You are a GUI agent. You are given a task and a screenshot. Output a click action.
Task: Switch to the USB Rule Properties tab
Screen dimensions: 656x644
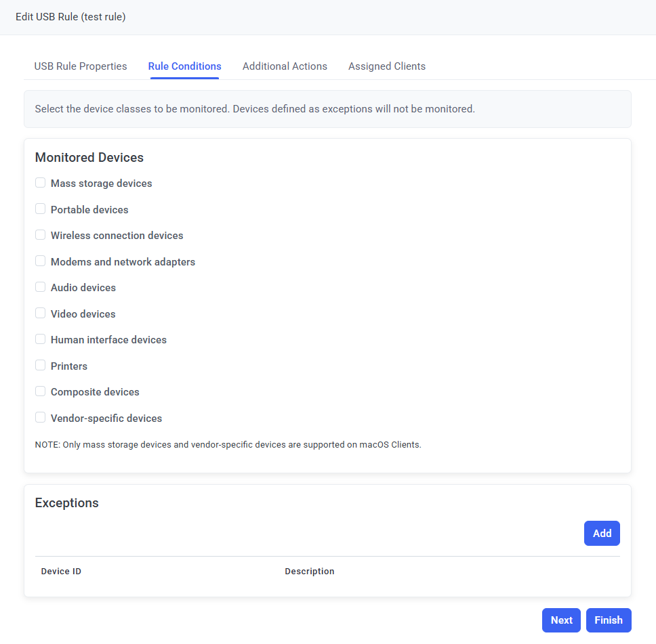[81, 66]
